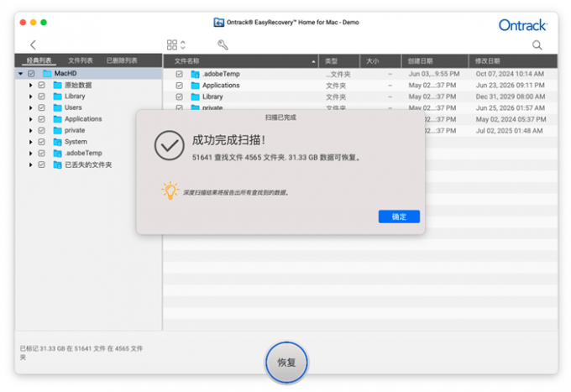Expand the 原始数据 tree node
This screenshot has width=571, height=392.
(30, 85)
